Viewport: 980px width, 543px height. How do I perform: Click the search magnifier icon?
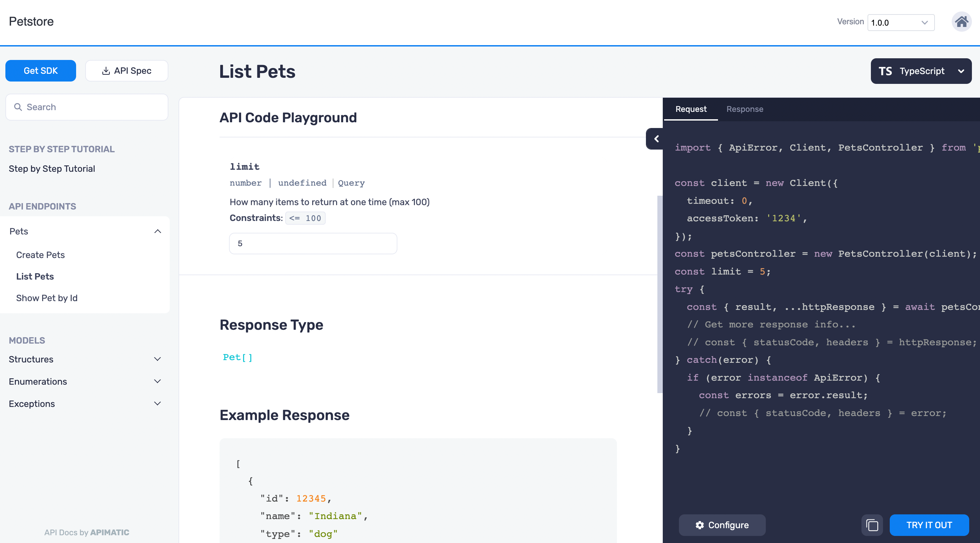(18, 107)
